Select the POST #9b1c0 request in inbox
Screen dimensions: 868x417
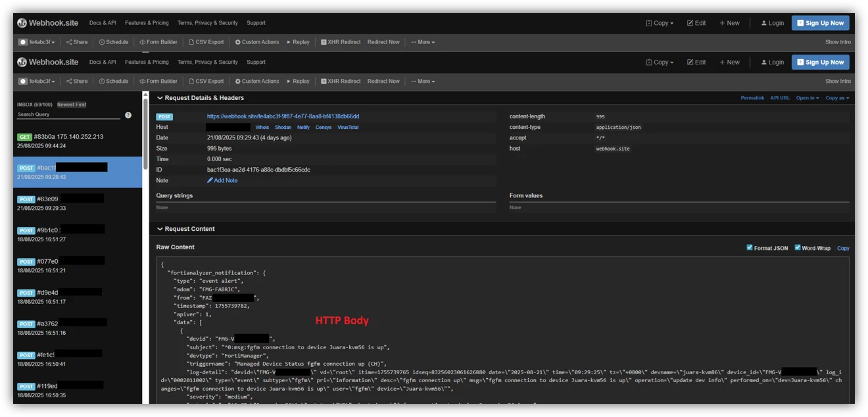(78, 234)
